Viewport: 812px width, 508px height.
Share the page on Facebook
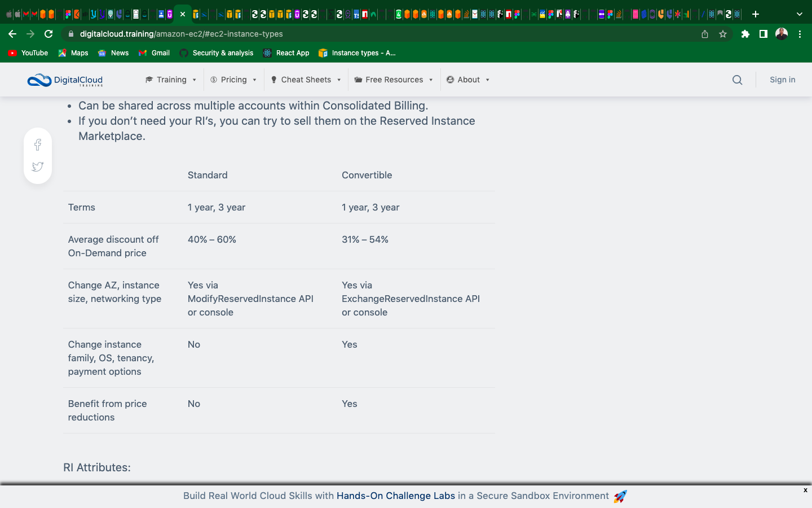pos(38,145)
